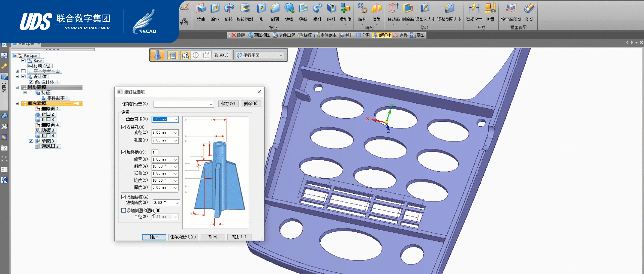Uncheck the 添加拔模(A) checkbox
The image size is (644, 274).
click(124, 197)
